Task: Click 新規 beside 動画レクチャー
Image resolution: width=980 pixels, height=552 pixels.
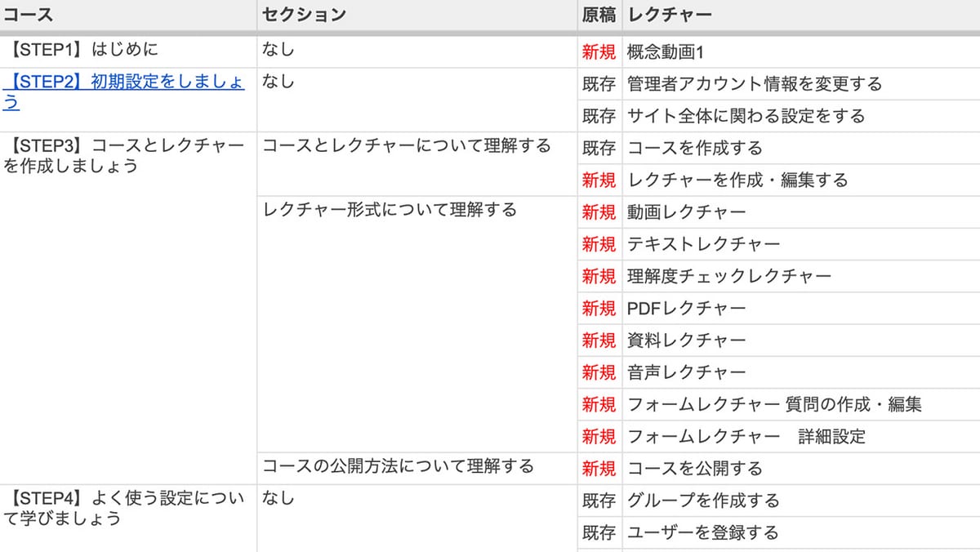Action: (599, 212)
